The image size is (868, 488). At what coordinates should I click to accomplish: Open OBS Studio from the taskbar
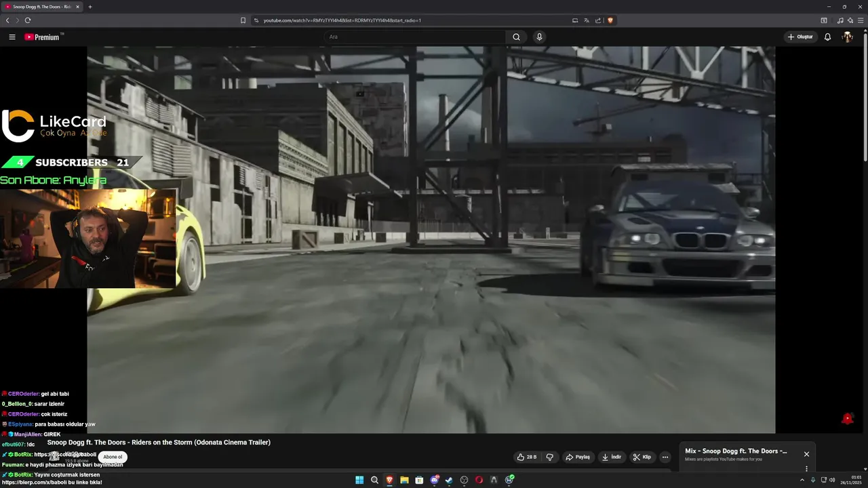[464, 480]
